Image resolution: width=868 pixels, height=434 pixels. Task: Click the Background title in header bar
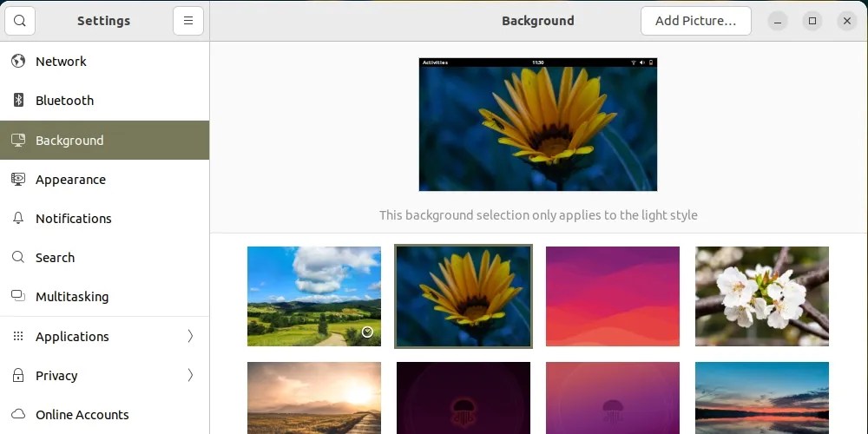[538, 21]
